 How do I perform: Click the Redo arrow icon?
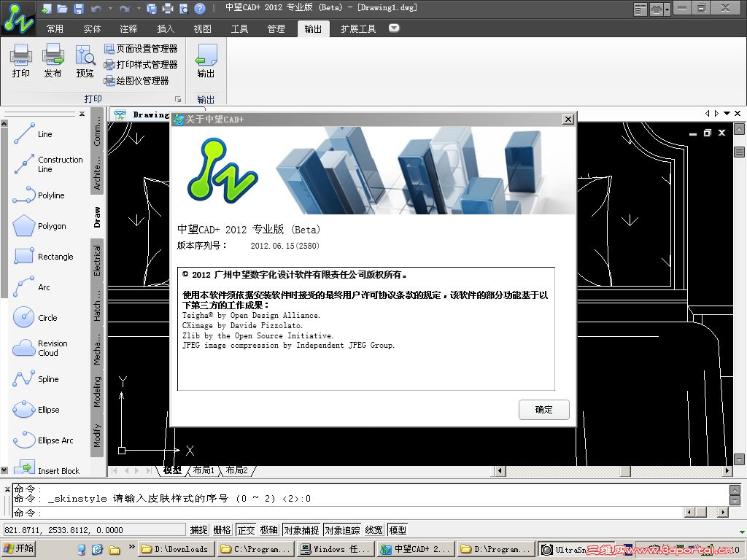pos(124,8)
